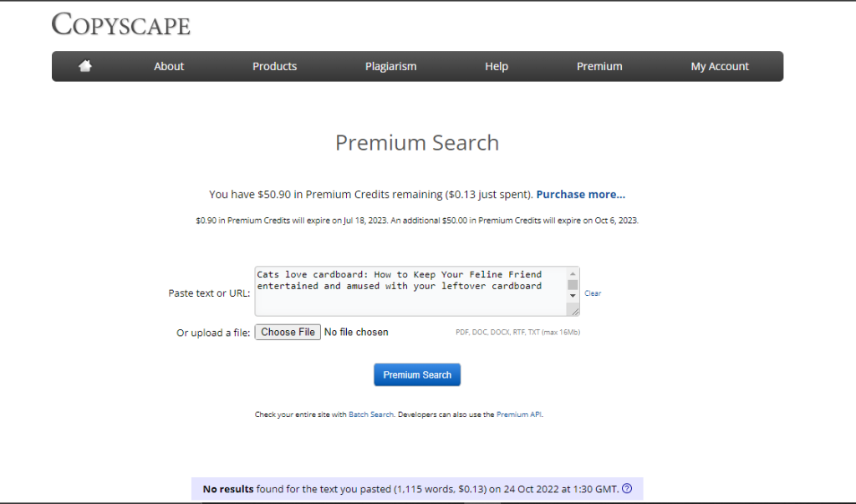The width and height of the screenshot is (856, 504).
Task: Click the question mark help icon beside results
Action: [627, 489]
